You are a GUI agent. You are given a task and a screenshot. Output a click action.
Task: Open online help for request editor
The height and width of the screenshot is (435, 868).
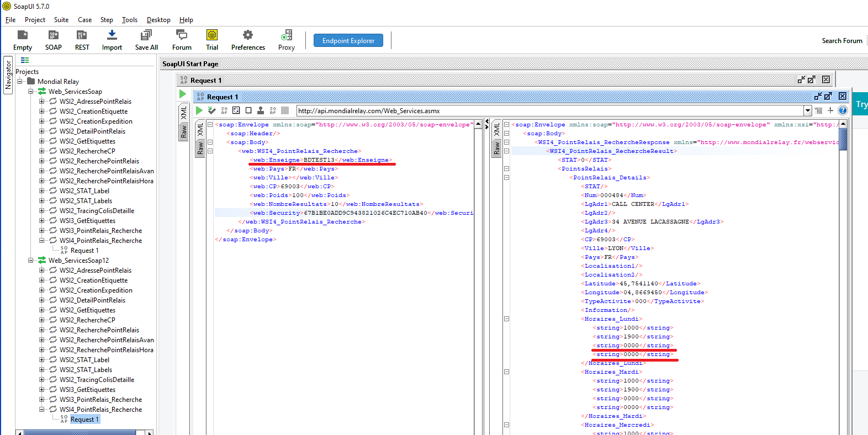point(843,110)
